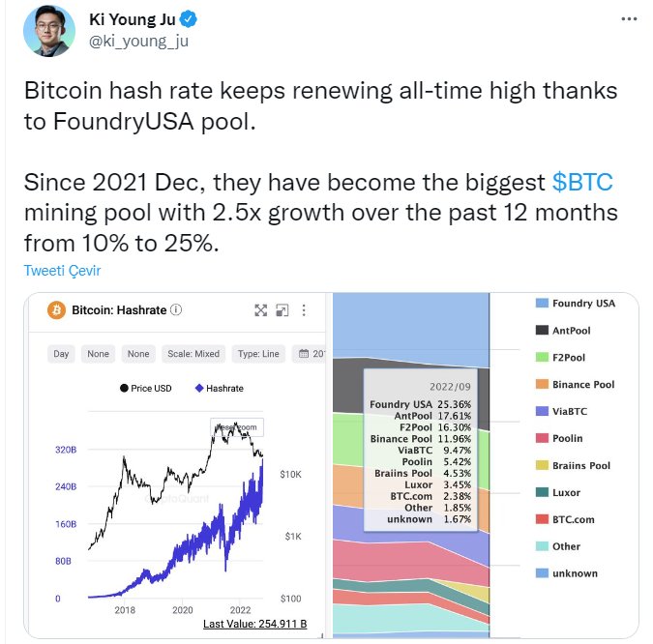Click the Tweeti Çevir translate link
The height and width of the screenshot is (644, 653).
click(x=63, y=271)
